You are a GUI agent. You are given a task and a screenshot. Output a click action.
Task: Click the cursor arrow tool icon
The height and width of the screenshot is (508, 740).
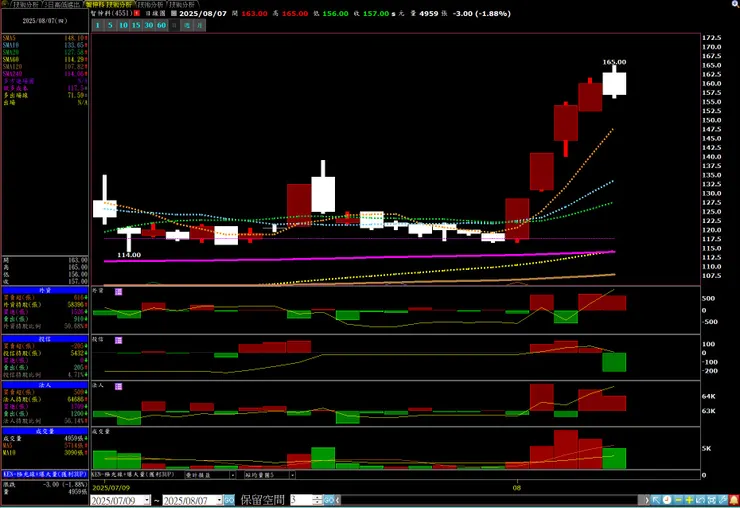click(656, 500)
